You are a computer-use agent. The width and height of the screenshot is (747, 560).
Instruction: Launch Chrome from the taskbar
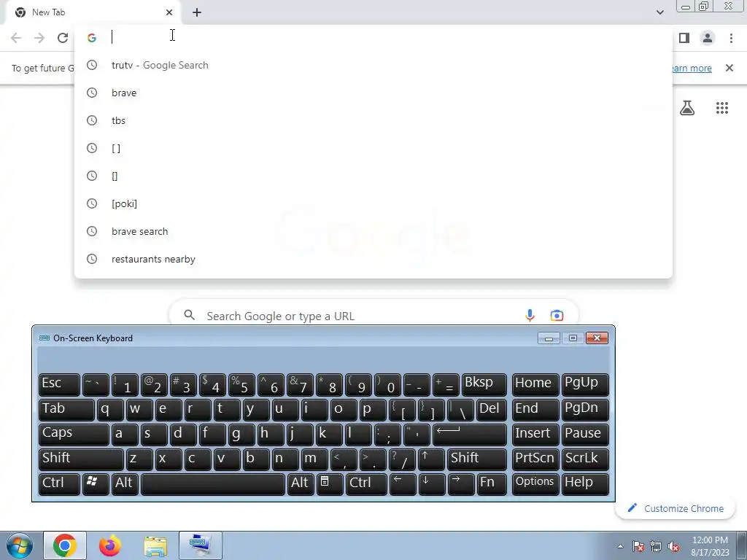click(x=65, y=545)
